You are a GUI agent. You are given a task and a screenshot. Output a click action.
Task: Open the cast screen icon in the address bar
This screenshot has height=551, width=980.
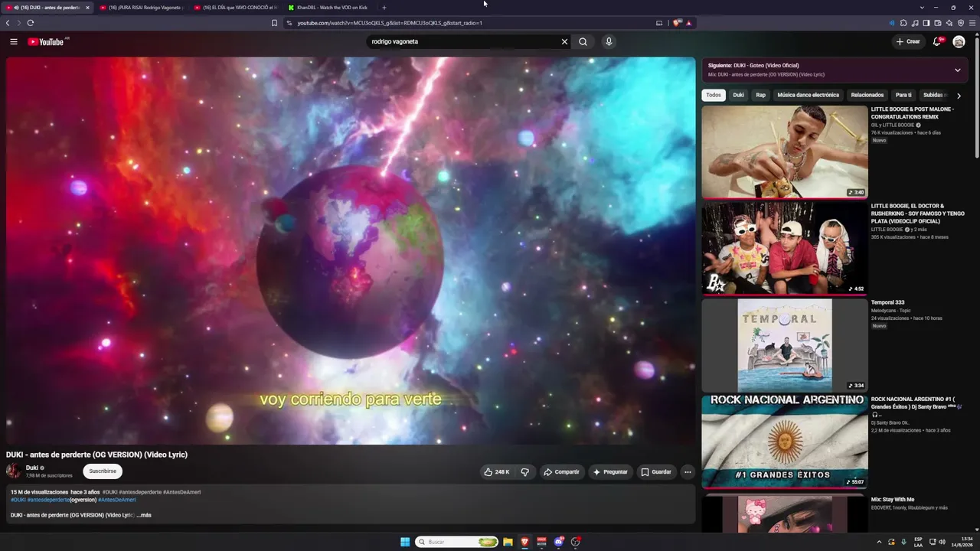pyautogui.click(x=659, y=23)
